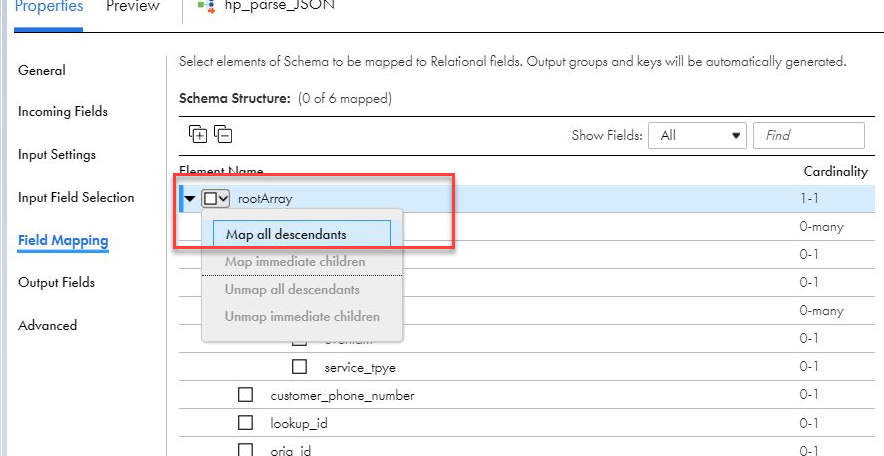Click the collapse all nodes icon
Screen dimensions: 884x456
coord(223,135)
